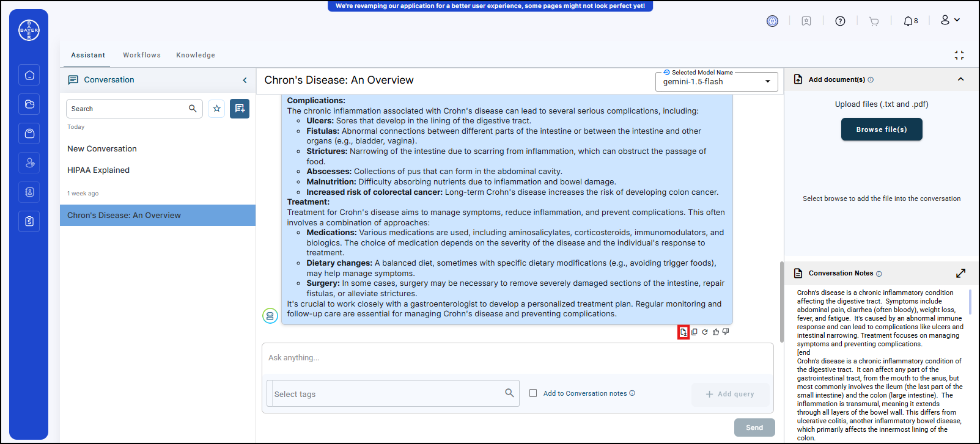Click the Bayer logo
Viewport: 980px width, 444px height.
click(x=29, y=30)
